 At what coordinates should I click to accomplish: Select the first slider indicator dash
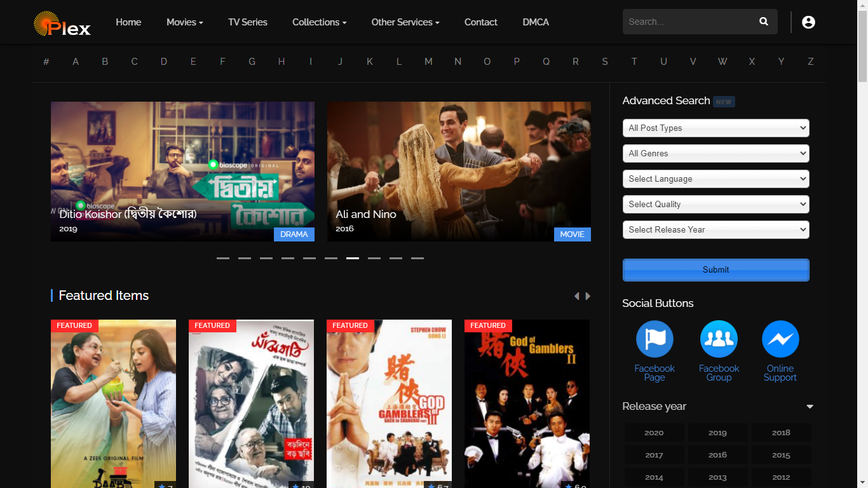coord(223,258)
